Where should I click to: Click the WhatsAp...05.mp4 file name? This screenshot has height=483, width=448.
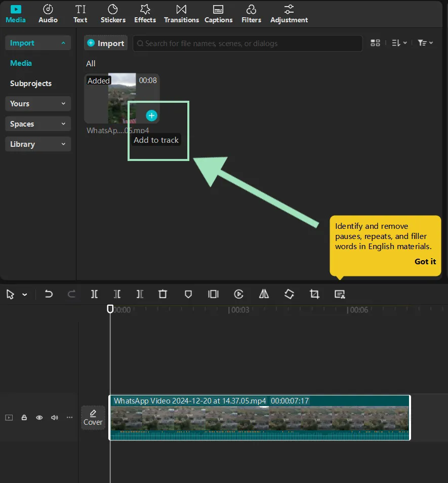[117, 131]
